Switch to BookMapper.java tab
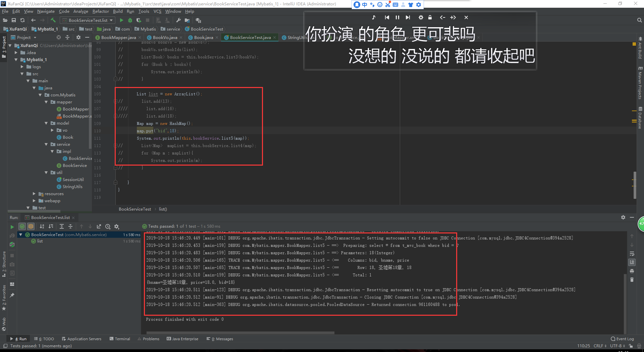The width and height of the screenshot is (644, 352). [118, 37]
